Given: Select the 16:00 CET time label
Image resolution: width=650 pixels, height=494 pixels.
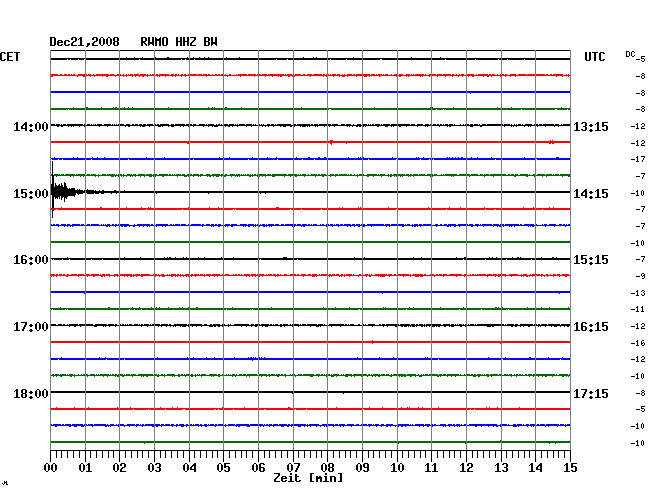Looking at the screenshot, I should 31,260.
